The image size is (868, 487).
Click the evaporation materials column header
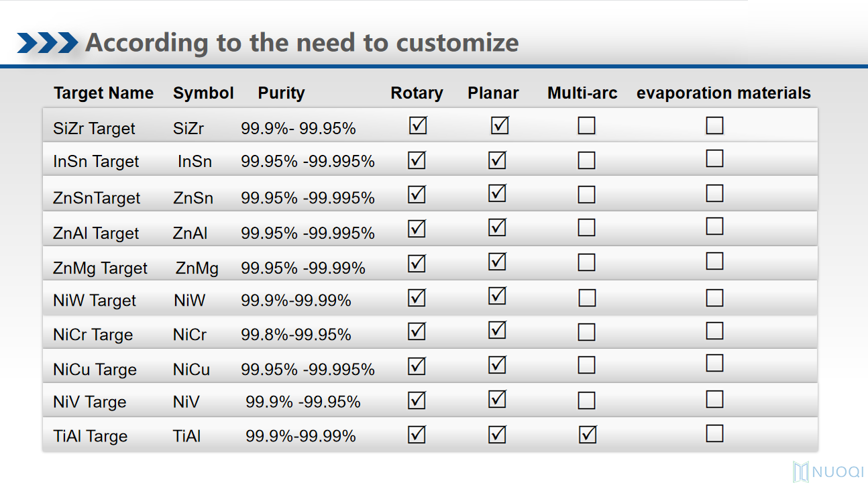pos(723,93)
